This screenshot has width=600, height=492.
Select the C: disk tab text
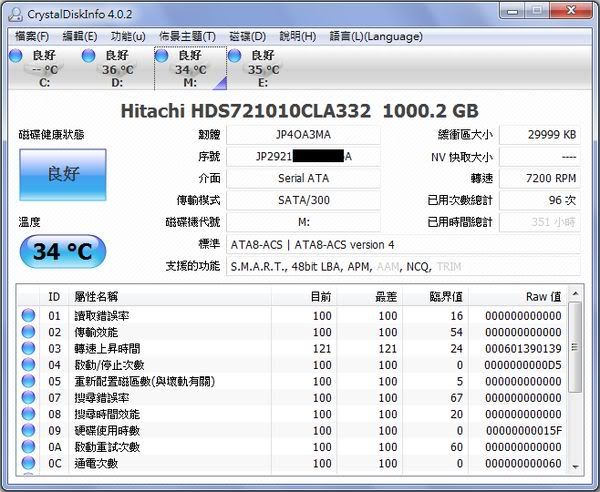pos(44,69)
